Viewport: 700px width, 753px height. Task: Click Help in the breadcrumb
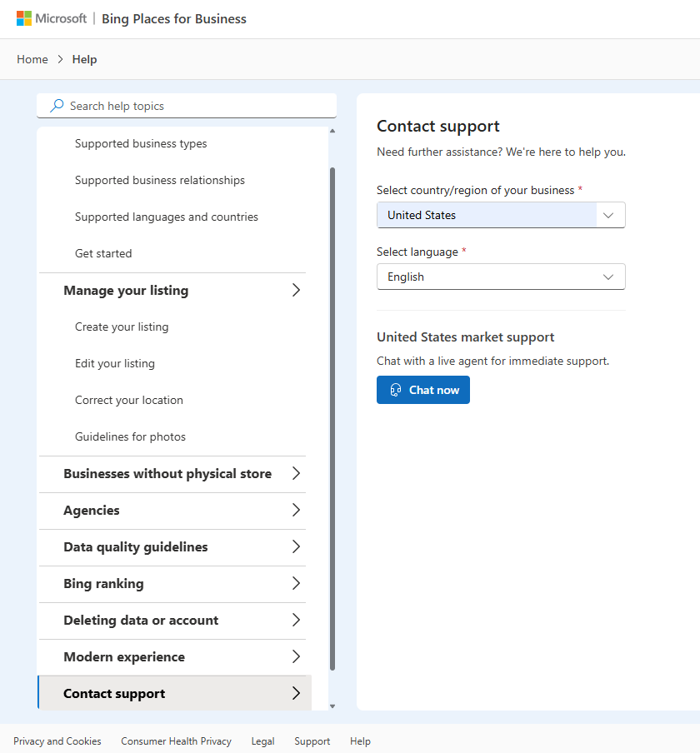click(84, 59)
